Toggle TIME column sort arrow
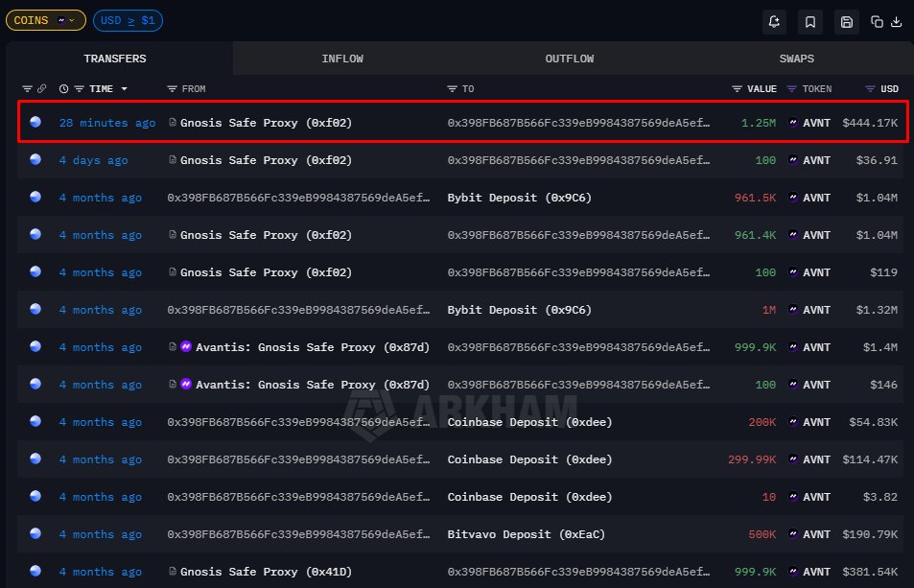The width and height of the screenshot is (914, 588). (x=124, y=89)
